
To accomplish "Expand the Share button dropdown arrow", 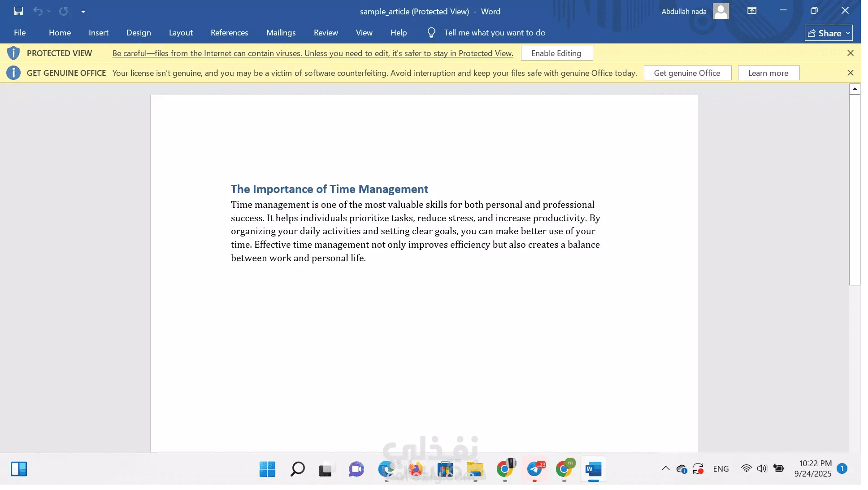I will pyautogui.click(x=848, y=33).
